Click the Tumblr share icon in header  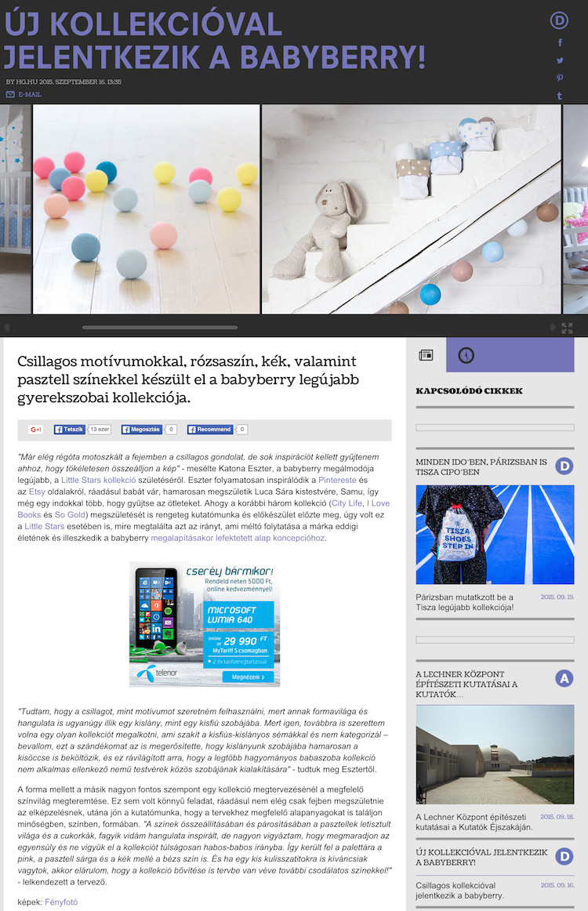click(560, 96)
